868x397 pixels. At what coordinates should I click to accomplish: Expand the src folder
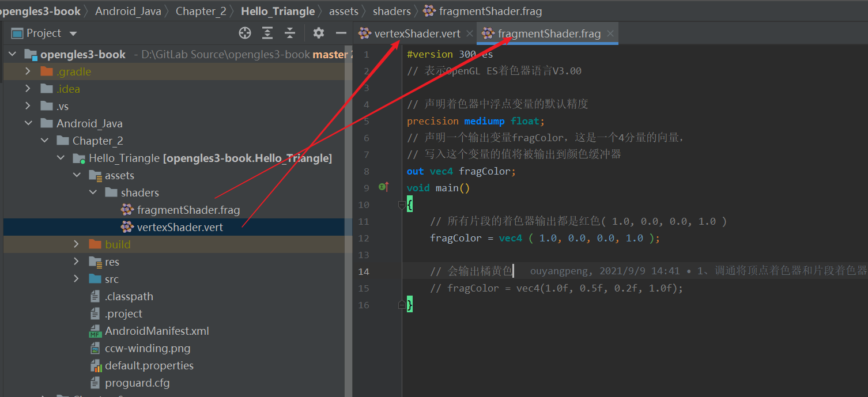[76, 279]
